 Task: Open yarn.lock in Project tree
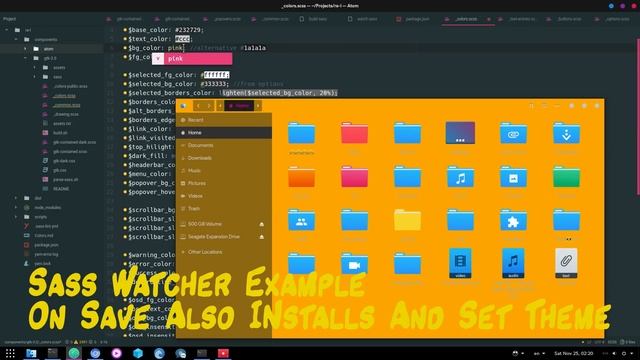pyautogui.click(x=42, y=263)
